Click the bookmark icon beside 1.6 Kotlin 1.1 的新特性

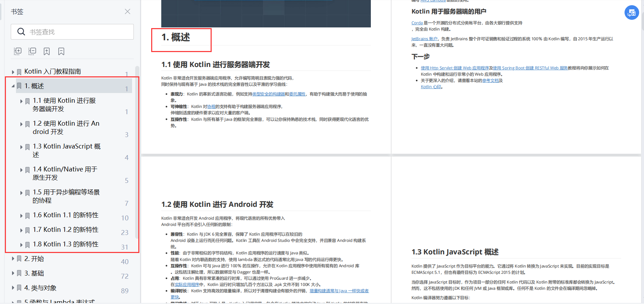click(27, 216)
